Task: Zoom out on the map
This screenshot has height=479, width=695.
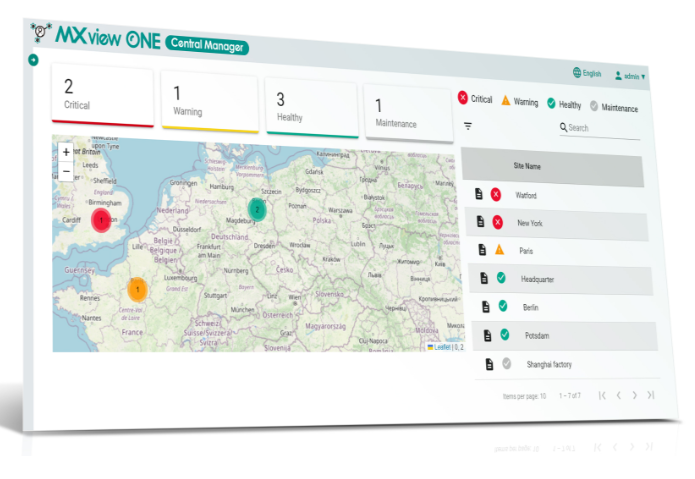Action: click(x=66, y=171)
